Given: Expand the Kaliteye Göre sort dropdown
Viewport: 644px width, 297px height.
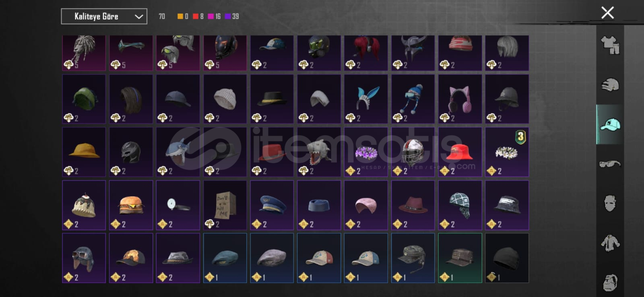Looking at the screenshot, I should [x=104, y=16].
